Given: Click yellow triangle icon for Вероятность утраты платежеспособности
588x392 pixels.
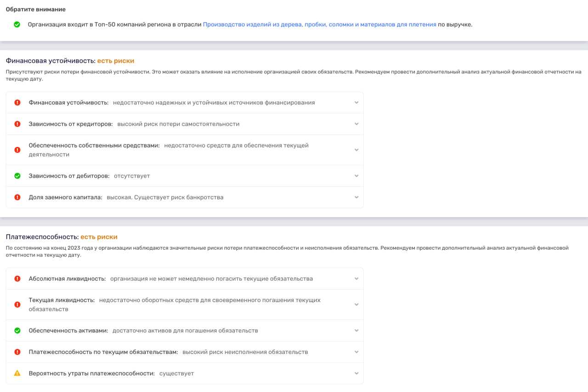Looking at the screenshot, I should click(x=17, y=373).
